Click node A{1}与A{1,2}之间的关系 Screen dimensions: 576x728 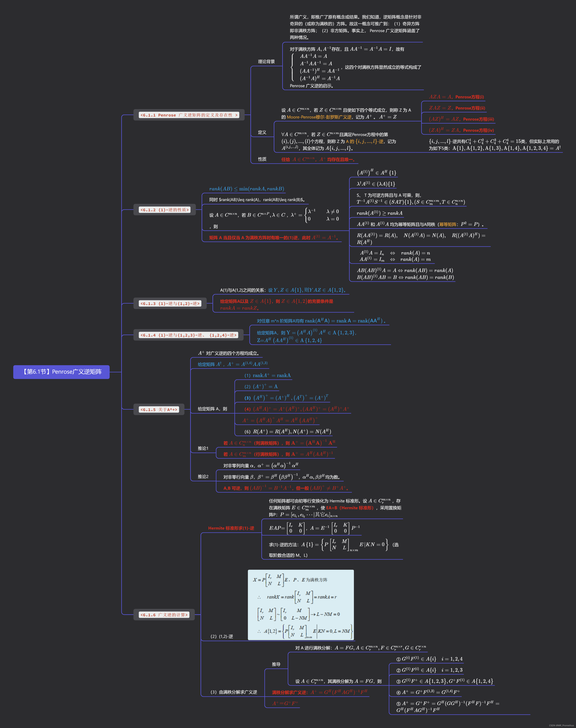(x=283, y=290)
